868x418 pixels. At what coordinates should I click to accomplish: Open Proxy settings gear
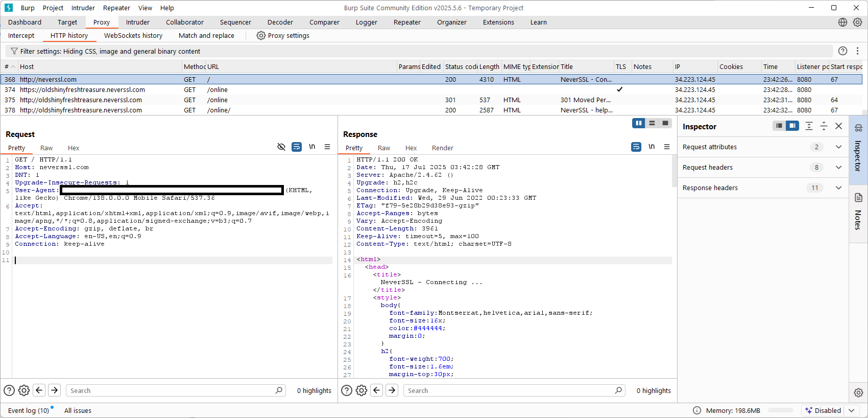pos(261,36)
